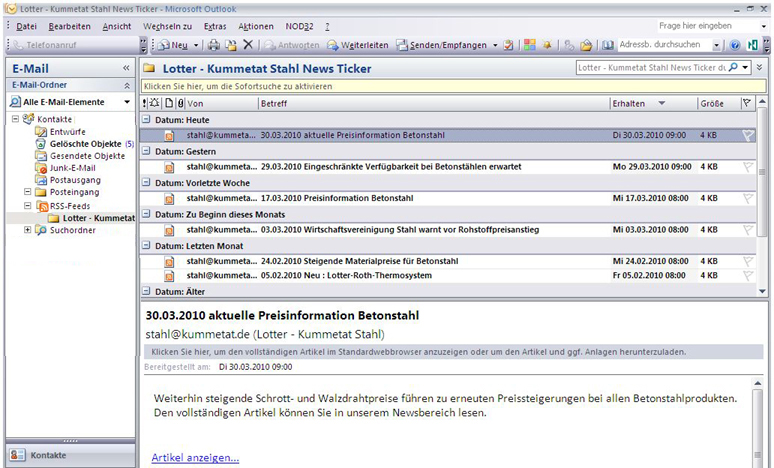Flag the 24.02.2010 Steigende Materialpreise message
This screenshot has height=468, width=774.
[x=748, y=261]
